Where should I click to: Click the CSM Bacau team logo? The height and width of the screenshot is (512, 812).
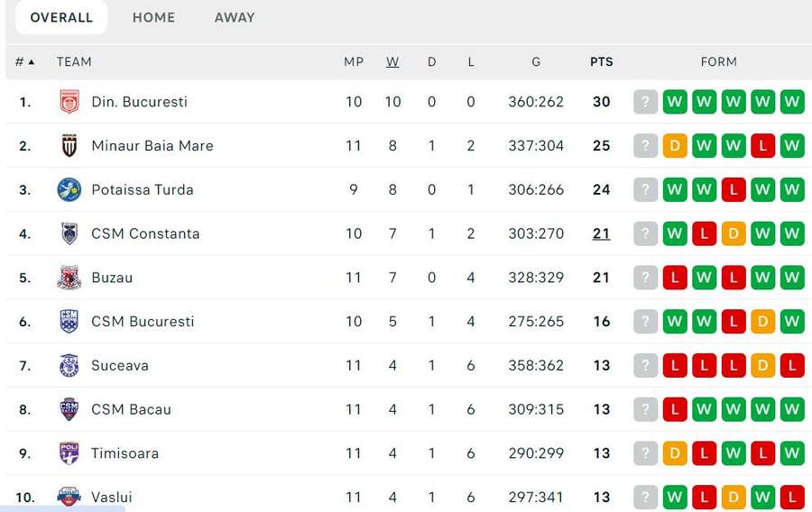click(x=69, y=409)
